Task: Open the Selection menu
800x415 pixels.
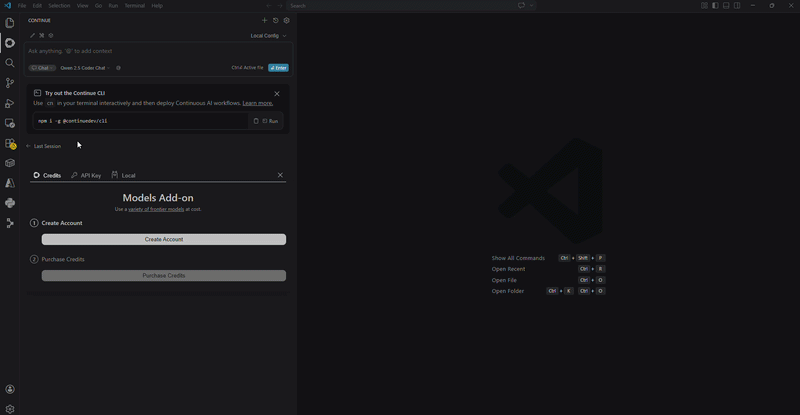Action: tap(59, 6)
